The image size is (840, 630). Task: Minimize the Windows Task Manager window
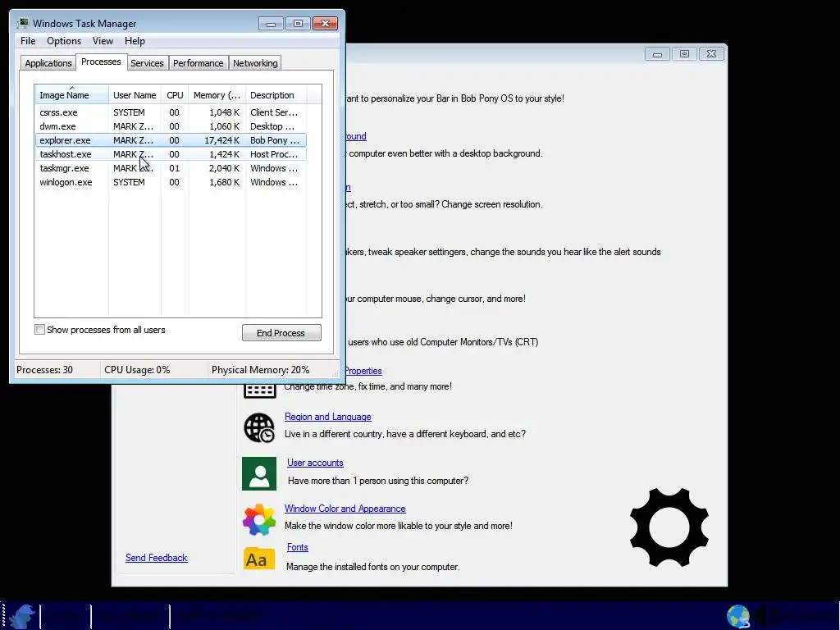(271, 24)
